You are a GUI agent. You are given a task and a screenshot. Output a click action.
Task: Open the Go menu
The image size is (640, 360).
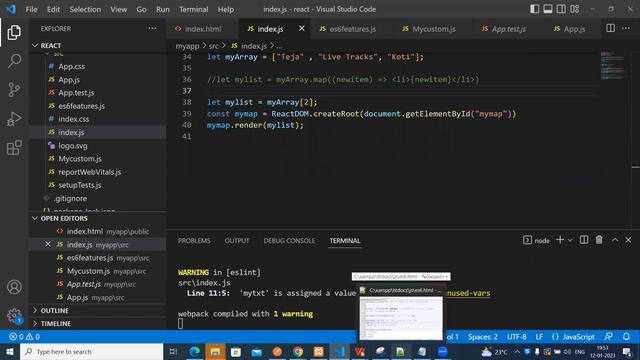141,9
